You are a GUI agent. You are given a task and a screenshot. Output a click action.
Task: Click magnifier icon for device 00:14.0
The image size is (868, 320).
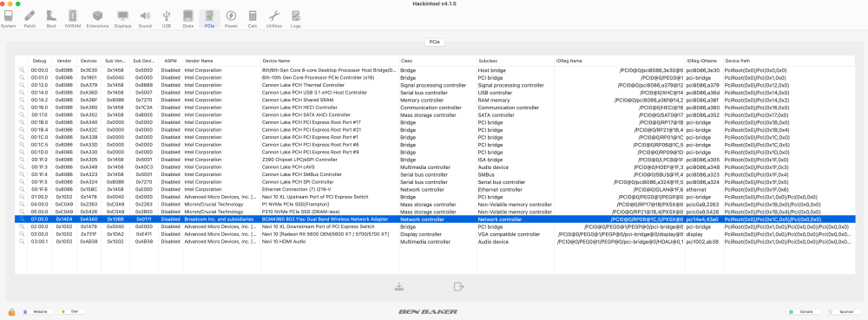pos(22,93)
